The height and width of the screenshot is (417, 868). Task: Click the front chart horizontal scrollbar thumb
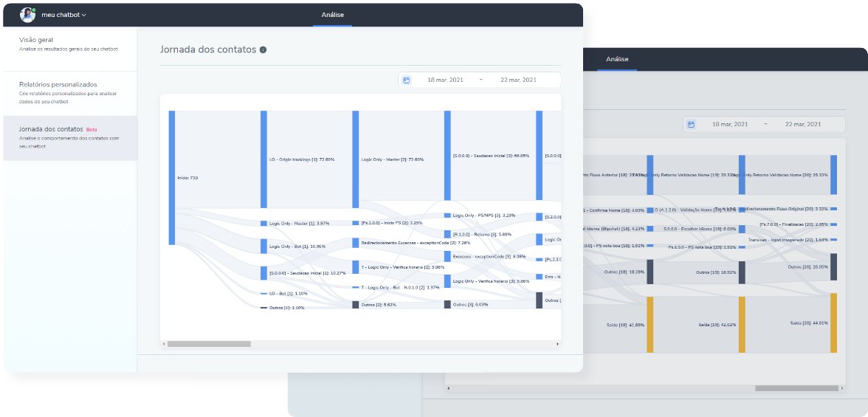[209, 344]
